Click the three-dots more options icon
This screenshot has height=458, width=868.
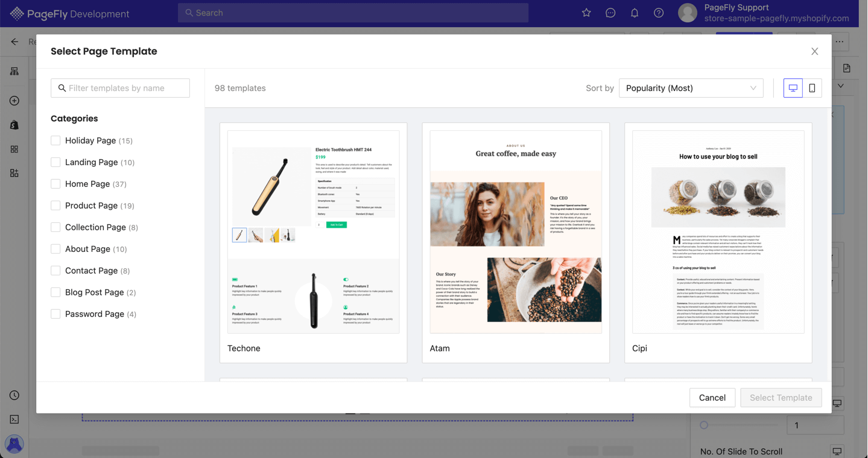click(x=840, y=42)
